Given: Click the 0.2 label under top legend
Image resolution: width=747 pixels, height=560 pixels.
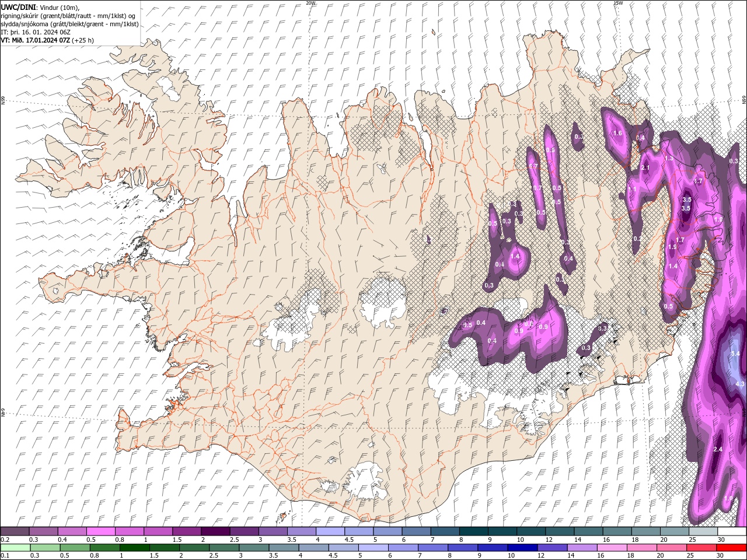Looking at the screenshot, I should coord(4,540).
